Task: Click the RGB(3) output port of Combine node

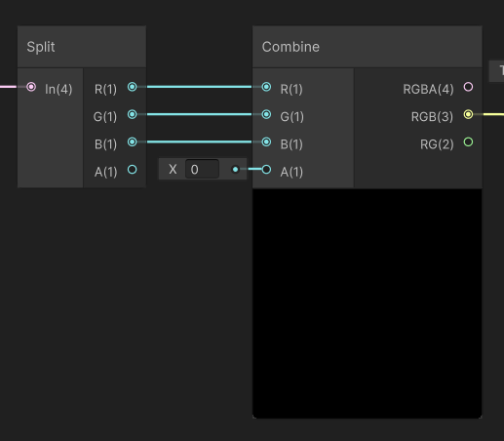Action: tap(468, 114)
